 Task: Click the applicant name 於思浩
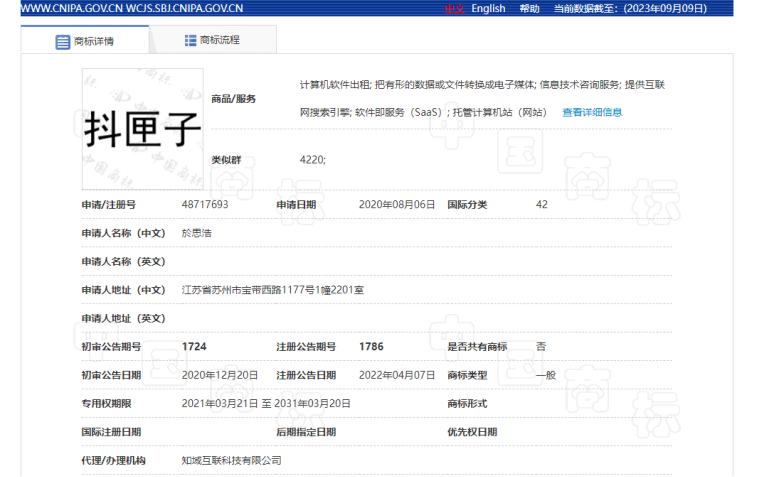point(196,232)
